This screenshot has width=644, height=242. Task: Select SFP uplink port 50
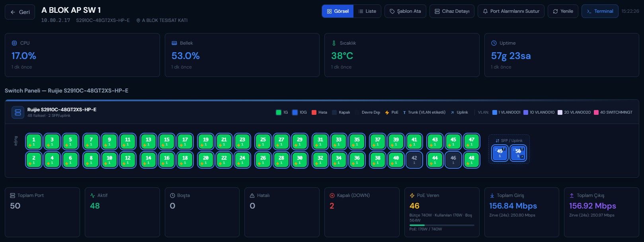click(x=518, y=153)
